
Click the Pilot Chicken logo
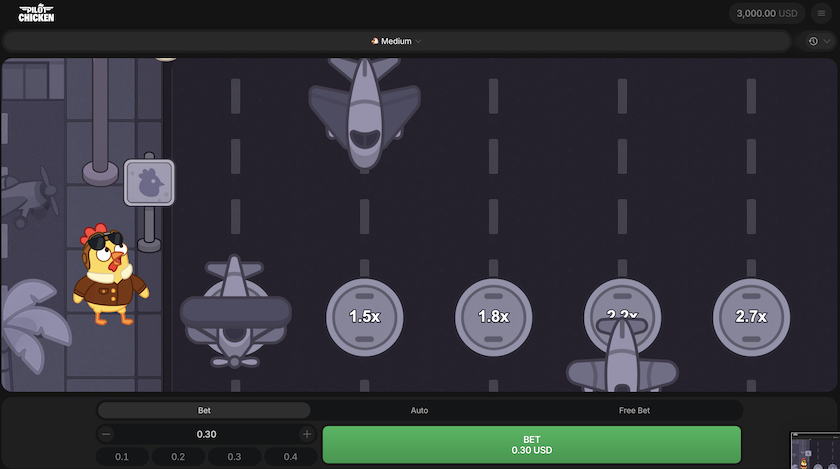pos(36,13)
